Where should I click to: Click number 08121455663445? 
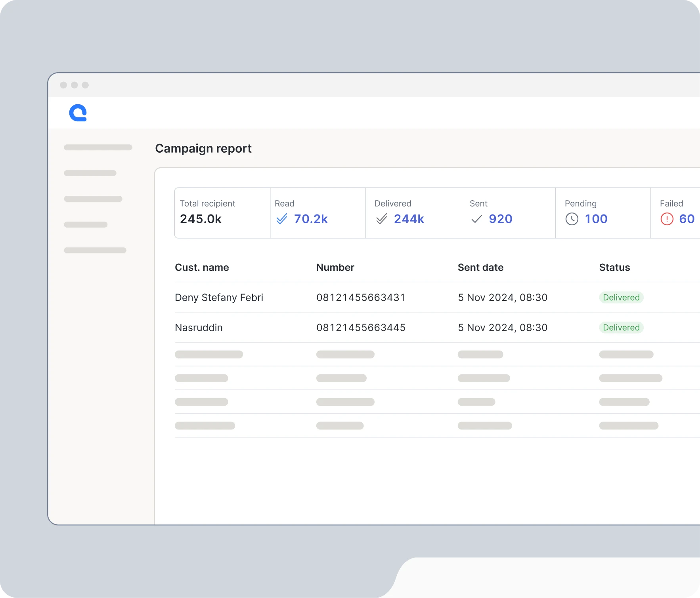[x=361, y=328]
